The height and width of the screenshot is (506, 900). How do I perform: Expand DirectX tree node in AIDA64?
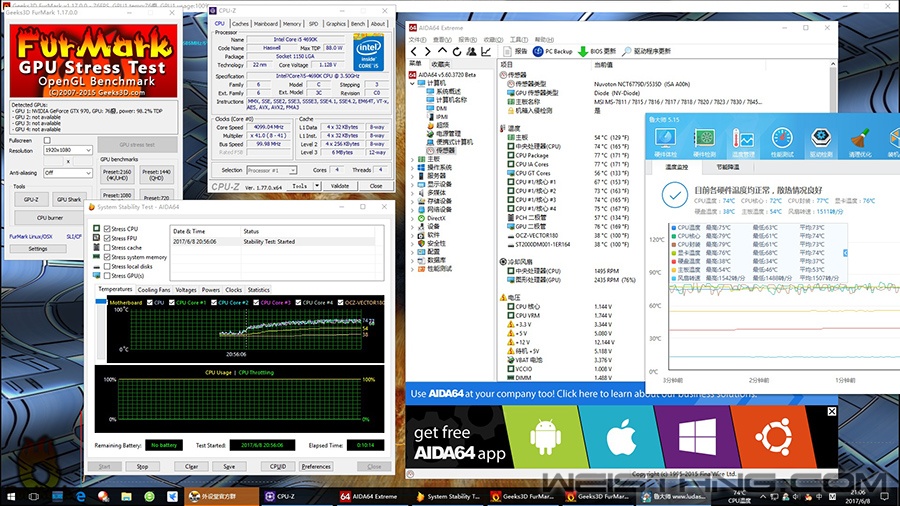(x=412, y=218)
